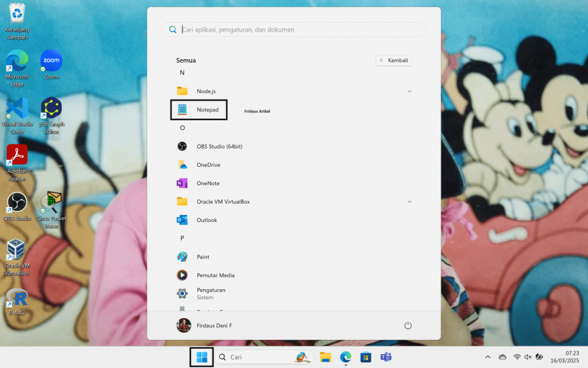Image resolution: width=588 pixels, height=368 pixels.
Task: Open File Explorer from the taskbar
Action: 326,357
